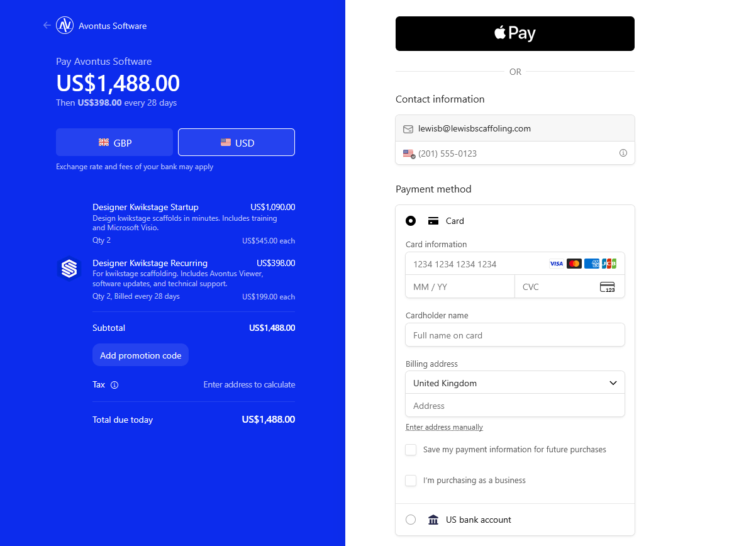This screenshot has width=756, height=546.
Task: Click the JCB card logo
Action: coord(609,264)
